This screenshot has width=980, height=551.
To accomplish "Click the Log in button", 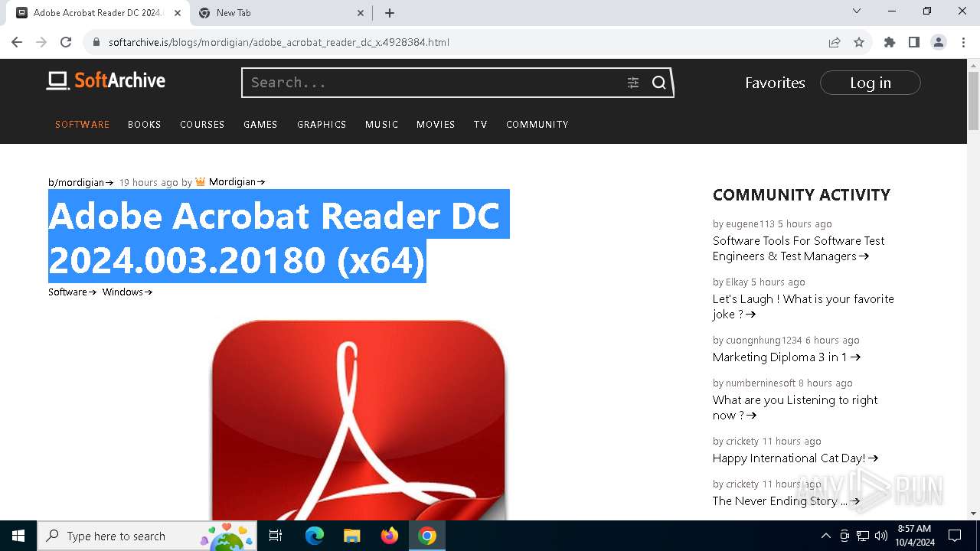I will [870, 83].
